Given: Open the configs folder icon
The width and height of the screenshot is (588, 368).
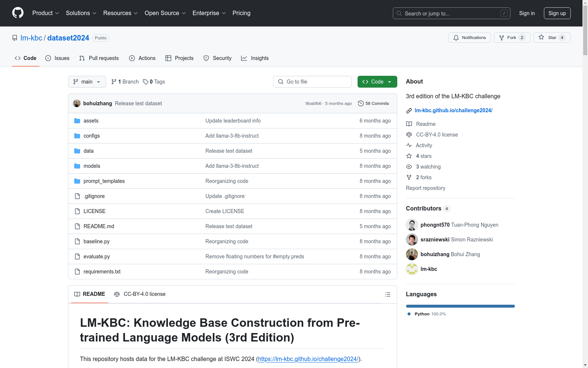Looking at the screenshot, I should [77, 136].
